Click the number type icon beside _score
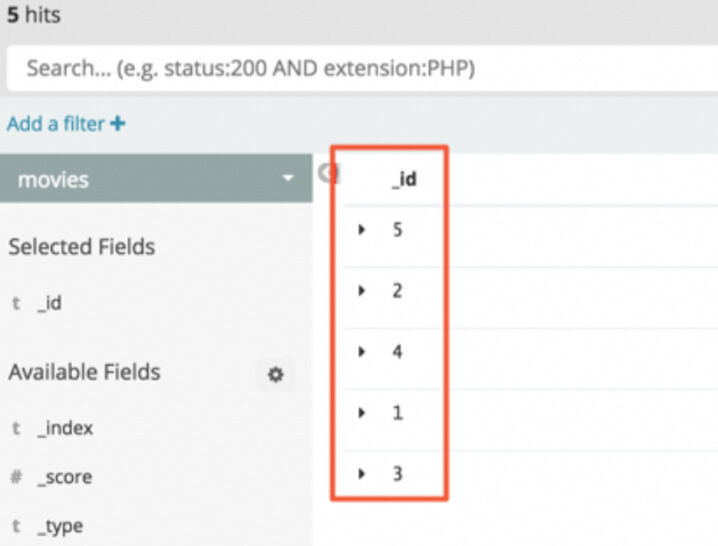Screen dimensions: 718x546 pos(17,478)
